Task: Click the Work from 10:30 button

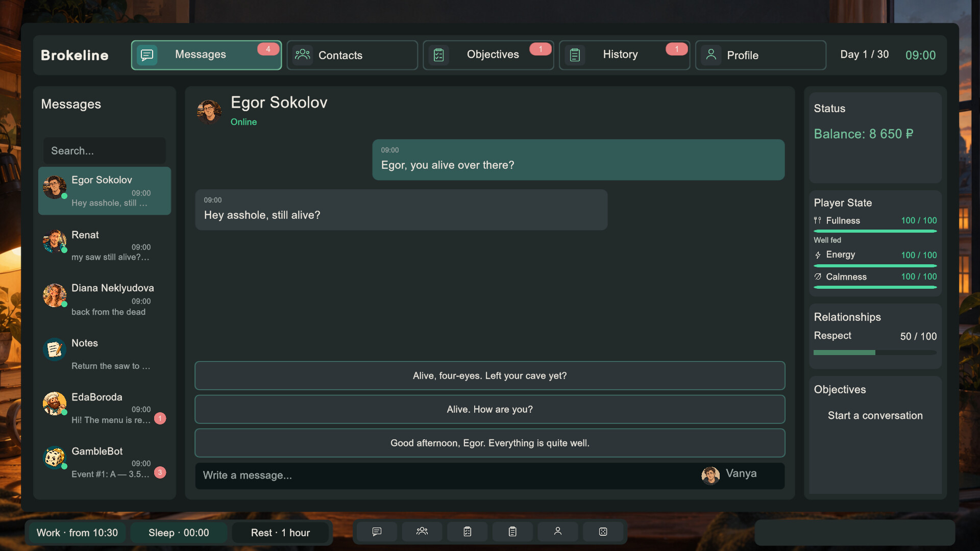Action: [x=77, y=533]
